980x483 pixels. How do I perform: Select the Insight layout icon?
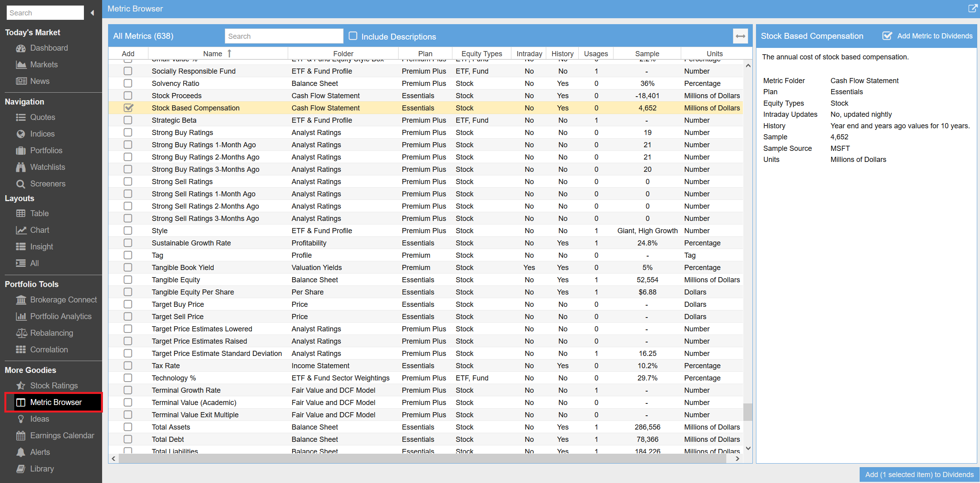pyautogui.click(x=21, y=247)
